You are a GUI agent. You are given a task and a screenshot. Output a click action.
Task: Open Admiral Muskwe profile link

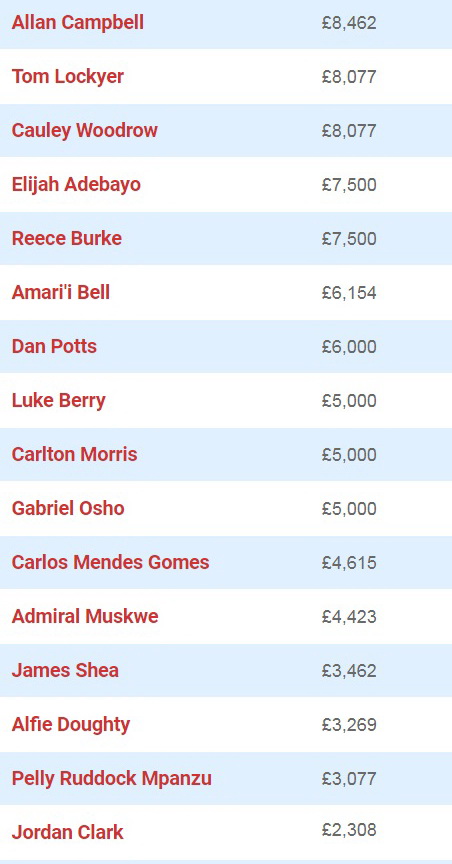point(85,616)
